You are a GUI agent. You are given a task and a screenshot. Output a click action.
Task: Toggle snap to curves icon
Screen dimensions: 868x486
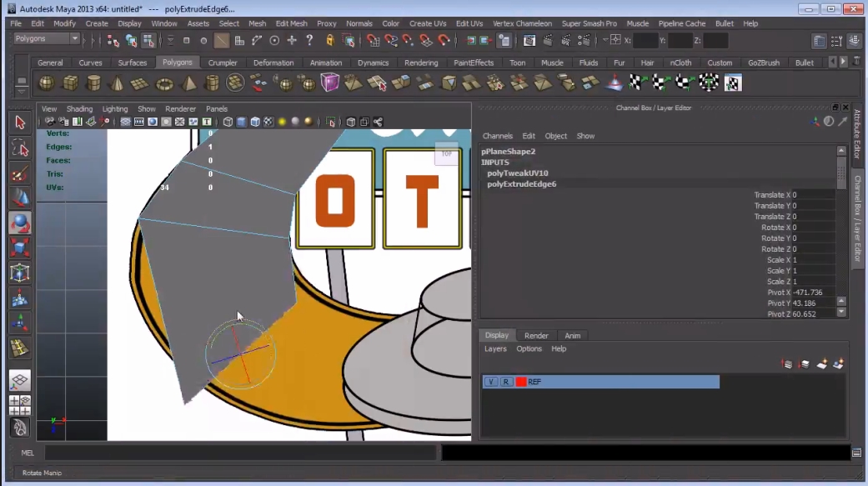[x=390, y=40]
